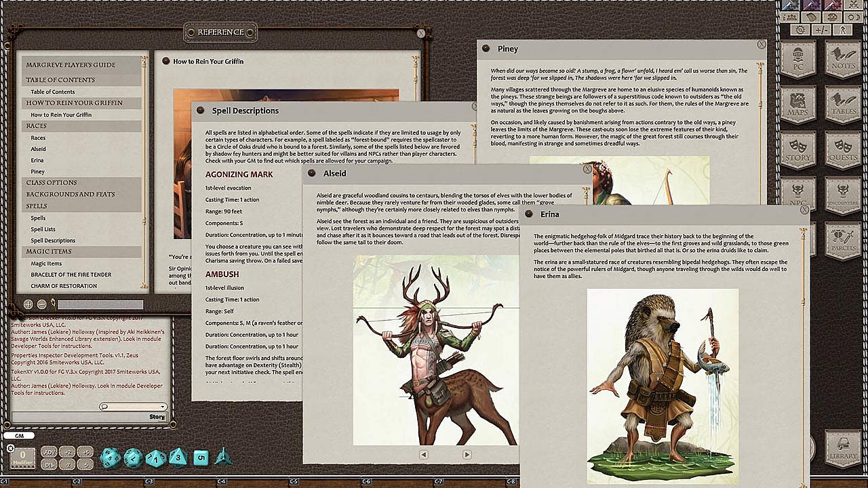
Task: Click the link dot beside How to Rein Your Griffin
Action: click(x=165, y=61)
